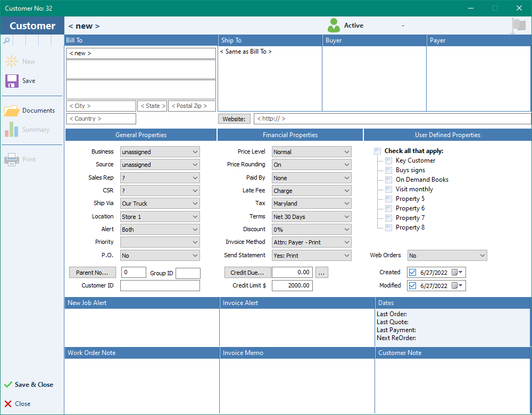Image resolution: width=532 pixels, height=415 pixels.
Task: Click the Active status person icon
Action: coord(333,25)
